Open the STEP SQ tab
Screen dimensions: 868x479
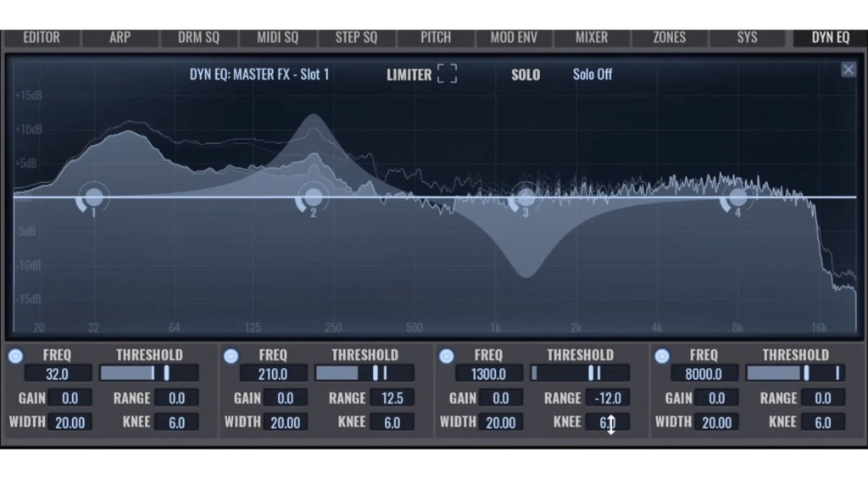coord(356,37)
